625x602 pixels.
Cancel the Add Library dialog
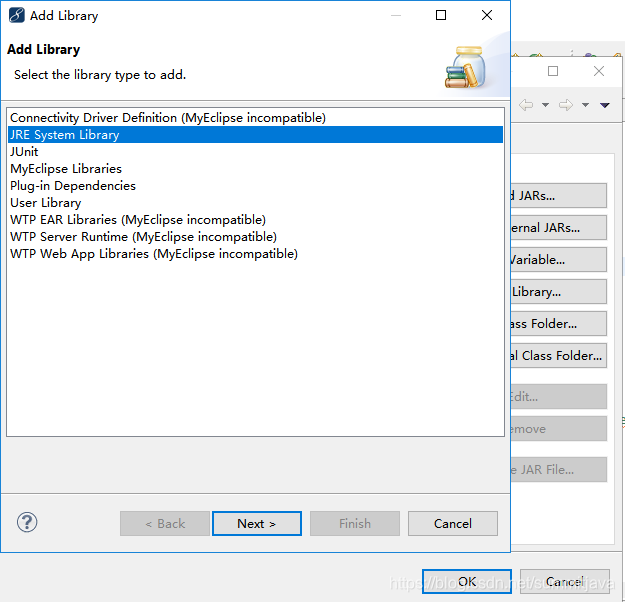453,523
